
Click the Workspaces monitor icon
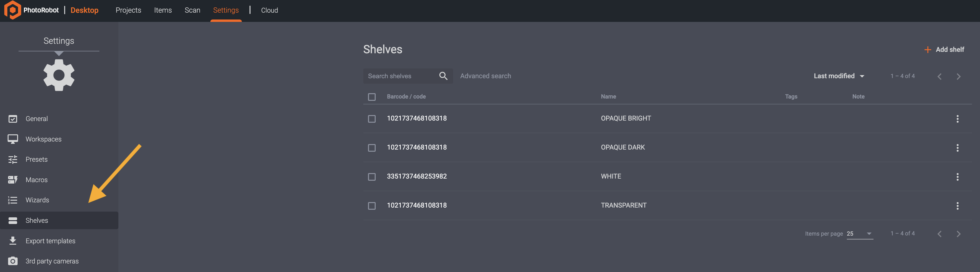click(13, 139)
